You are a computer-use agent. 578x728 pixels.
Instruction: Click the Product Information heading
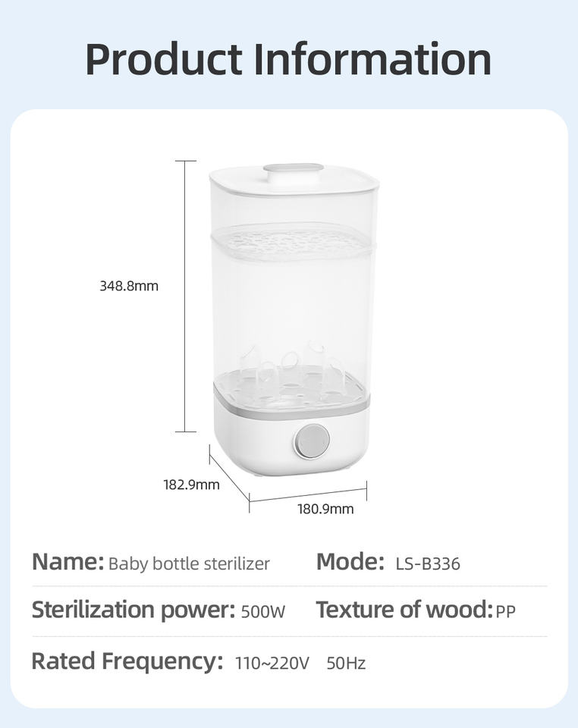click(x=288, y=59)
